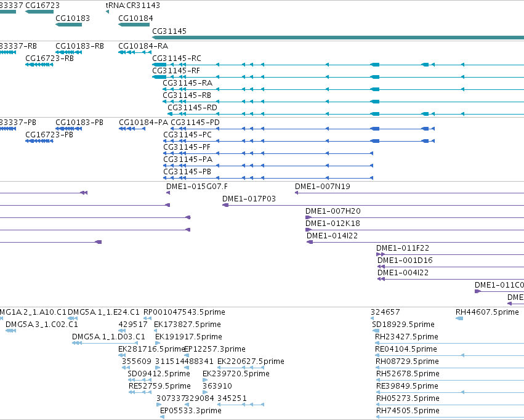This screenshot has width=524, height=420.
Task: Click the CG16723-RB transcript label
Action: [49, 59]
